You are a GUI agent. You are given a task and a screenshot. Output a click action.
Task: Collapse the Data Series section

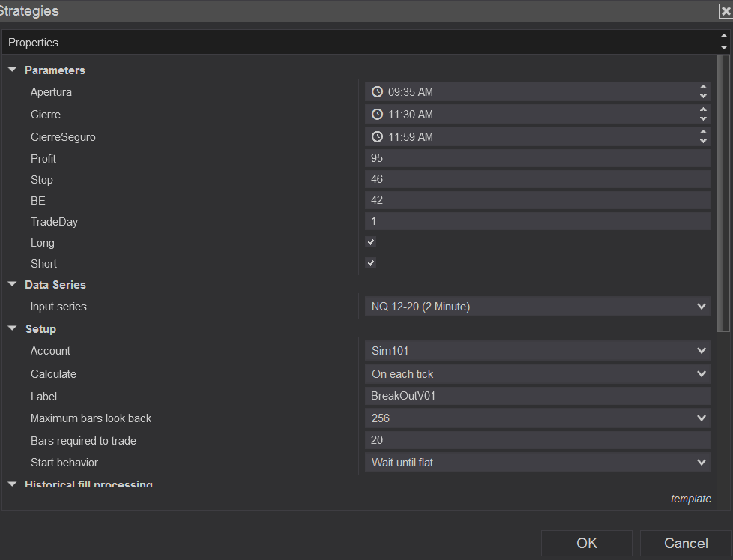coord(12,284)
